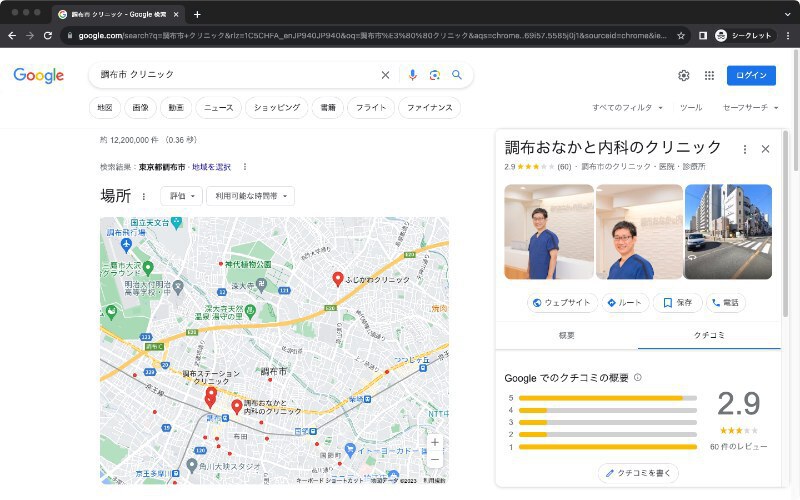Switch to the 概要 tab

tap(566, 335)
